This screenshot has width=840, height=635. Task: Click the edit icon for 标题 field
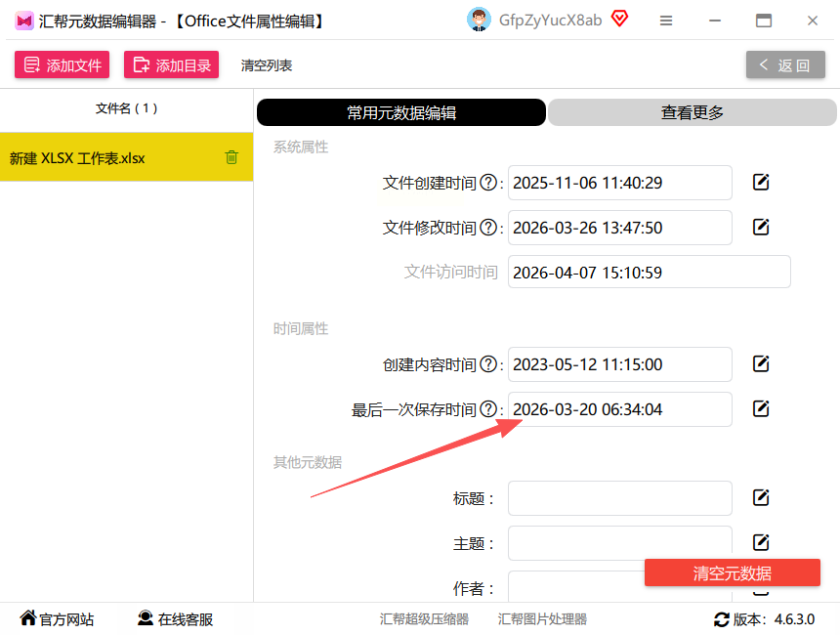pos(761,498)
